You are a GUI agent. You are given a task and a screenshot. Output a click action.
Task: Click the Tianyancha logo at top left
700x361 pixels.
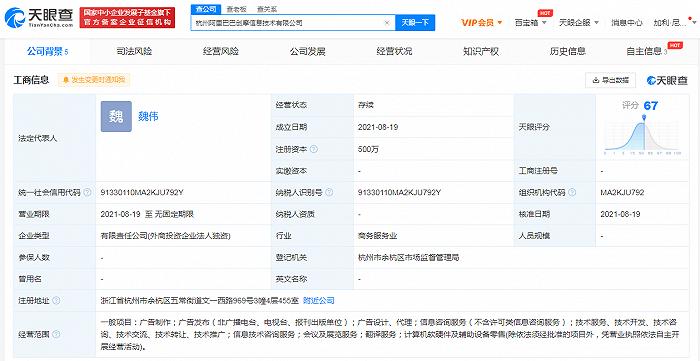(38, 17)
